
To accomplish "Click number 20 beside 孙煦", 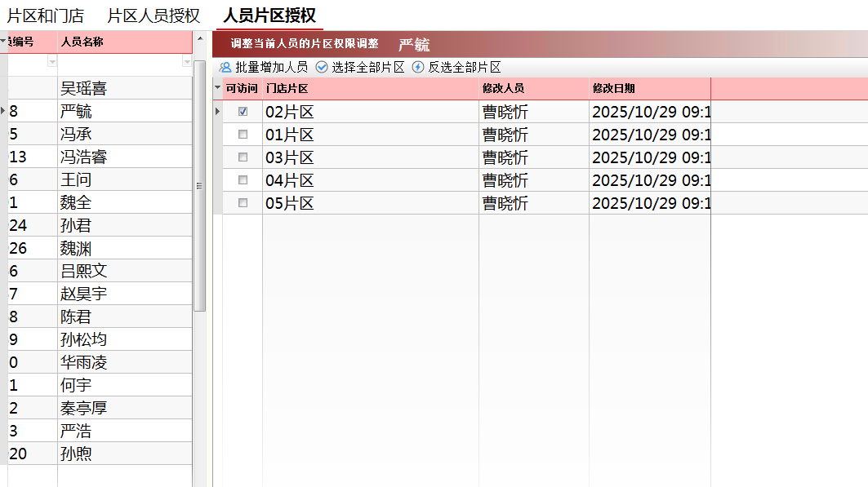I will click(x=18, y=454).
